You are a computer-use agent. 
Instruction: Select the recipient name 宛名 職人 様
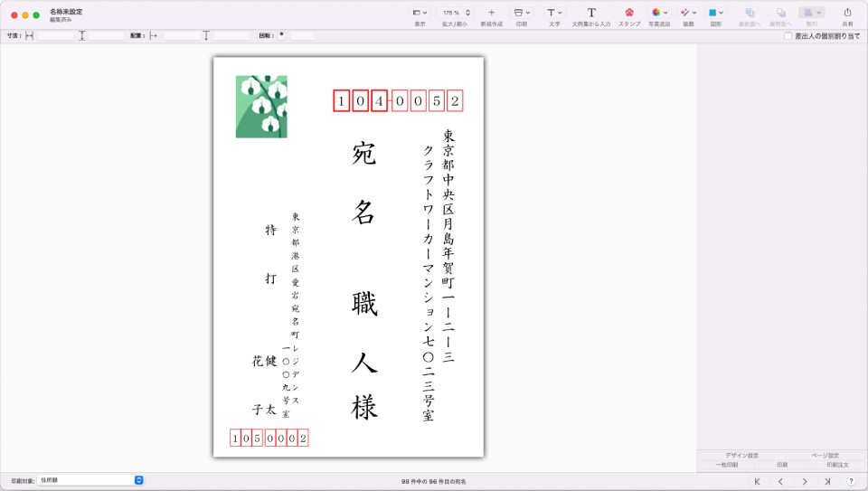tap(363, 279)
